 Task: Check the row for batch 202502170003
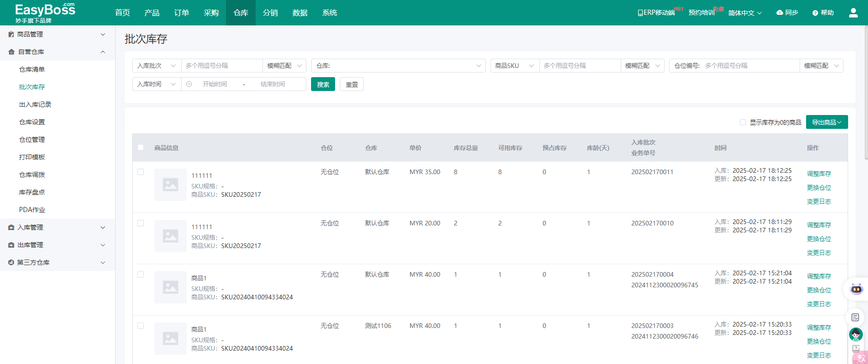point(141,326)
